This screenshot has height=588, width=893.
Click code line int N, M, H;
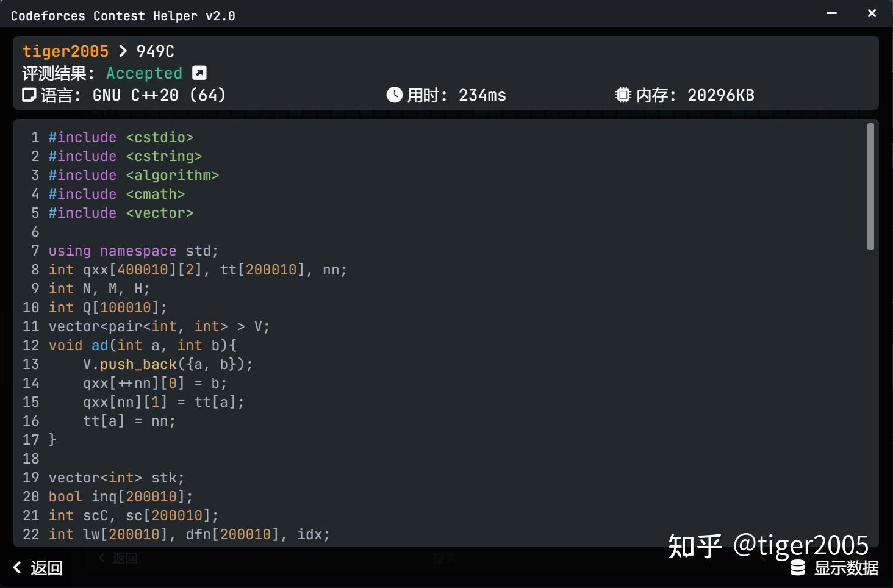(x=99, y=289)
